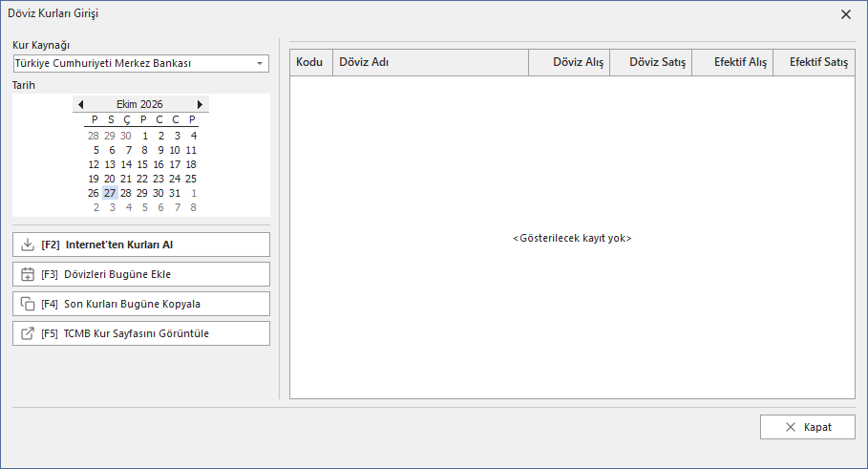Select October 18 in the calendar
Viewport: 868px width, 469px height.
[x=191, y=164]
